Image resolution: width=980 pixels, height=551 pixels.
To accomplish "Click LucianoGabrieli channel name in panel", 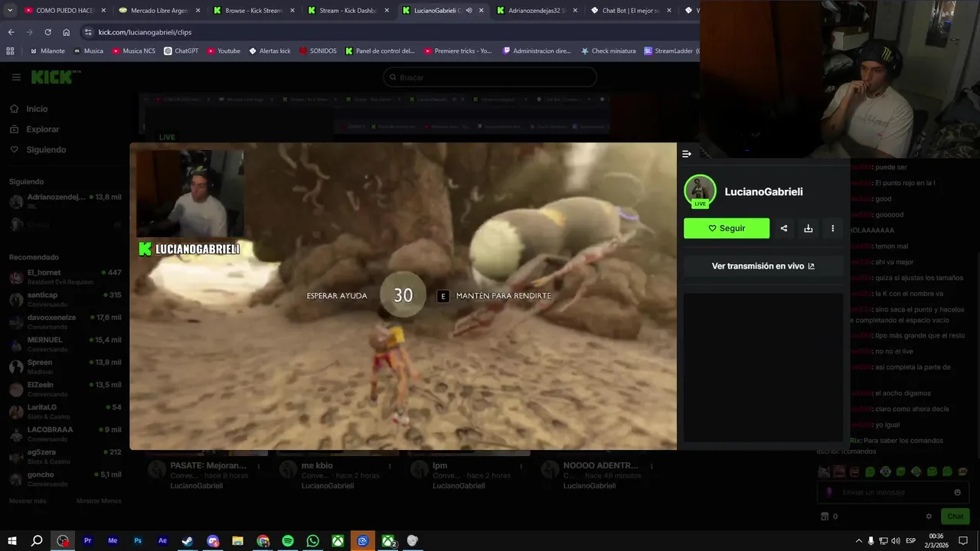I will point(763,192).
